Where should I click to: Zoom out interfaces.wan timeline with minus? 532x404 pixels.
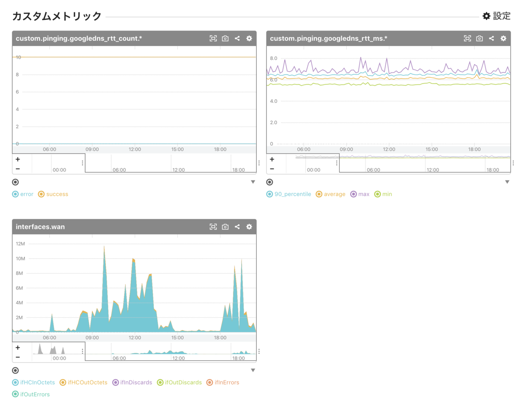(x=18, y=357)
